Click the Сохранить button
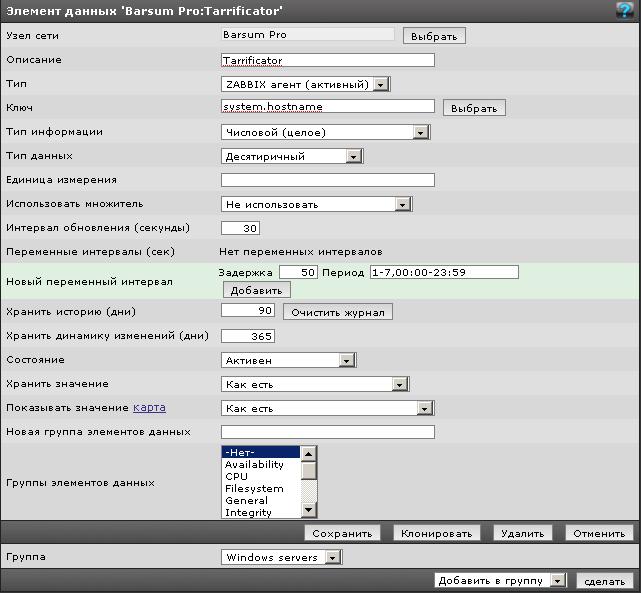 tap(343, 534)
